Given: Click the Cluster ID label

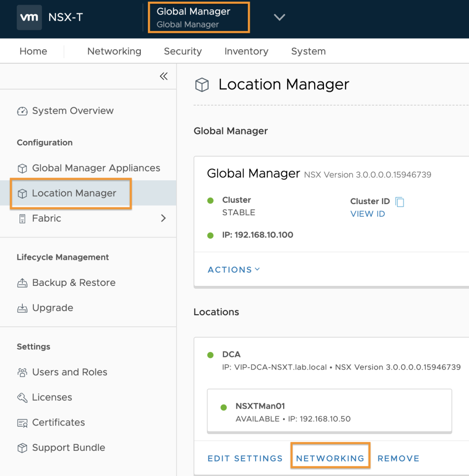Looking at the screenshot, I should [x=370, y=201].
